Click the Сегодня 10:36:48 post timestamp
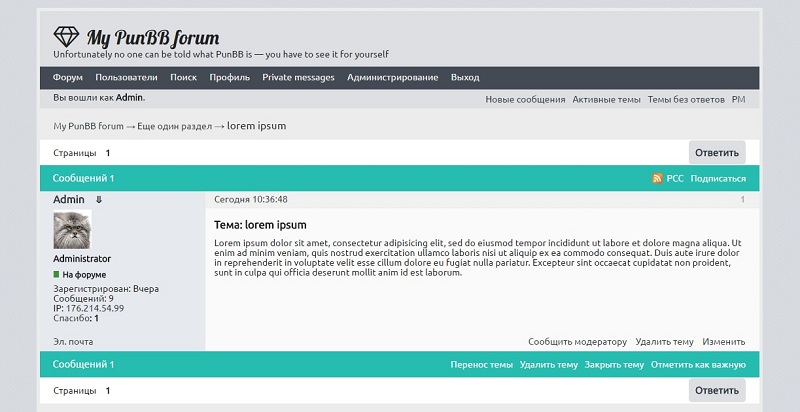The image size is (800, 412). point(251,199)
